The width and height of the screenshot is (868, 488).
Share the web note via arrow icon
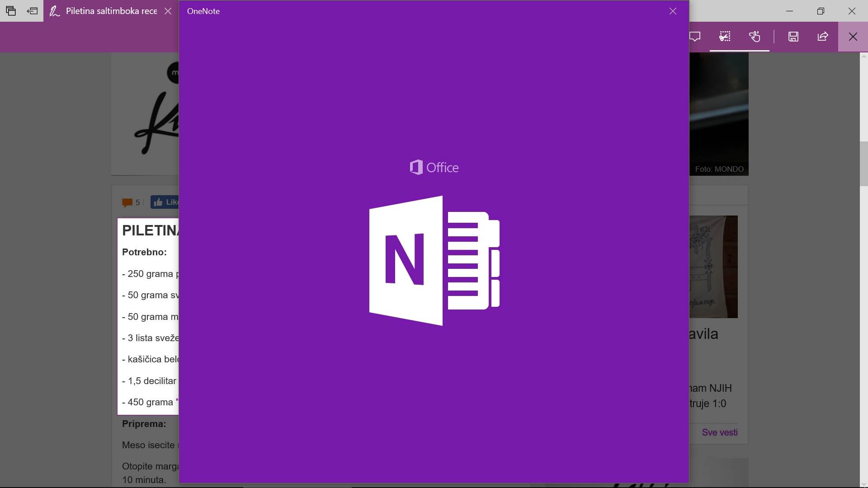point(823,37)
